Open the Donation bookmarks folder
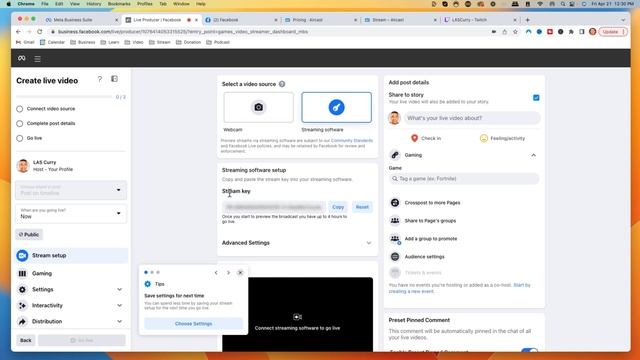 coord(188,42)
